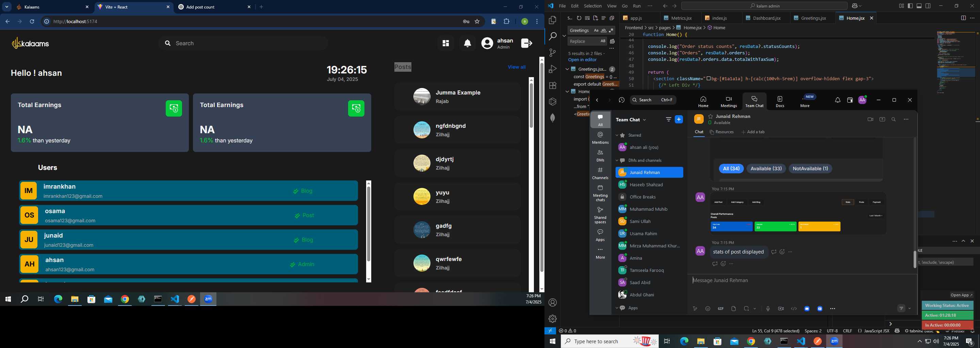Toggle Match Whole Word in VS Code search
This screenshot has width=980, height=348.
pos(603,30)
